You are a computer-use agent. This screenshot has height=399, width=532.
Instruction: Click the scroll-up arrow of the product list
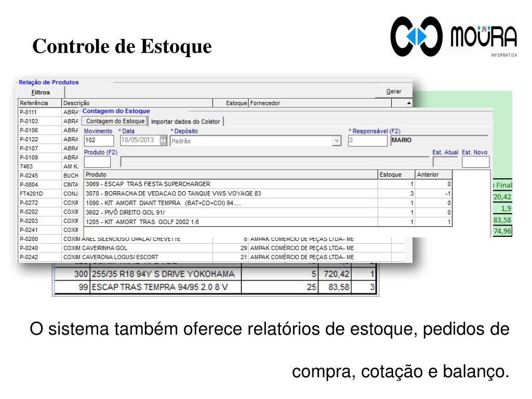pos(409,103)
